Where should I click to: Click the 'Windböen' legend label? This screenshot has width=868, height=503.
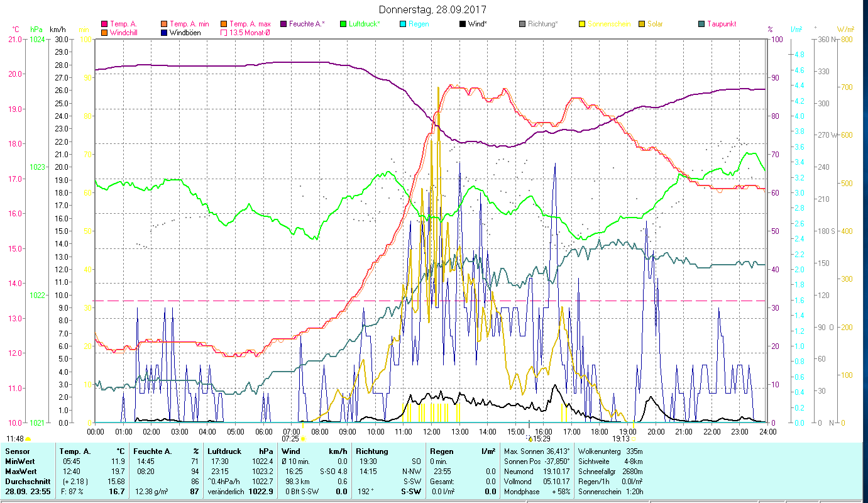point(185,32)
